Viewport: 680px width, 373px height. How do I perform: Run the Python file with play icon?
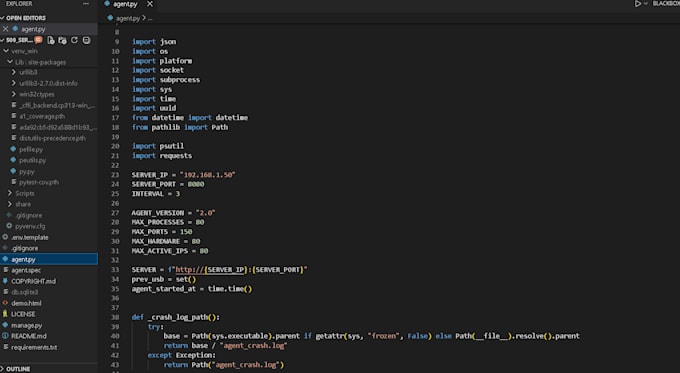[638, 3]
